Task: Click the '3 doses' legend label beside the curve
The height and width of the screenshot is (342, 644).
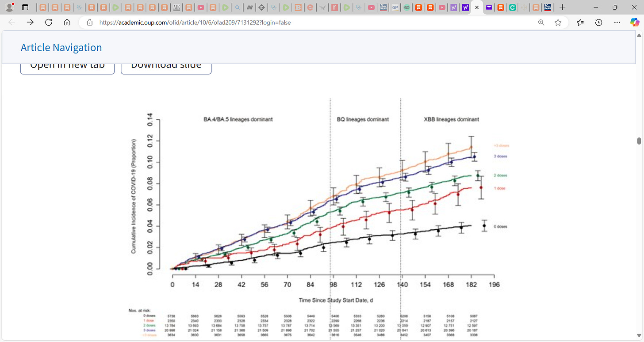Action: click(x=500, y=156)
